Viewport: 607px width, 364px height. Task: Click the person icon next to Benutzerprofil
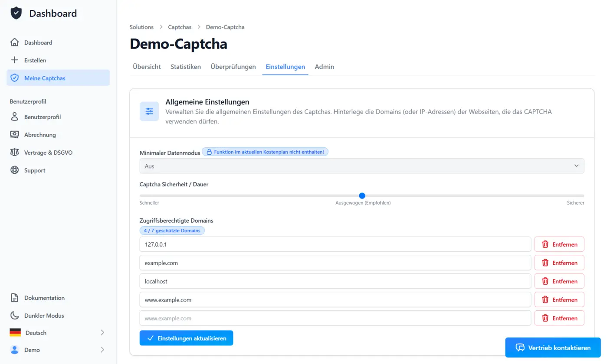click(15, 117)
